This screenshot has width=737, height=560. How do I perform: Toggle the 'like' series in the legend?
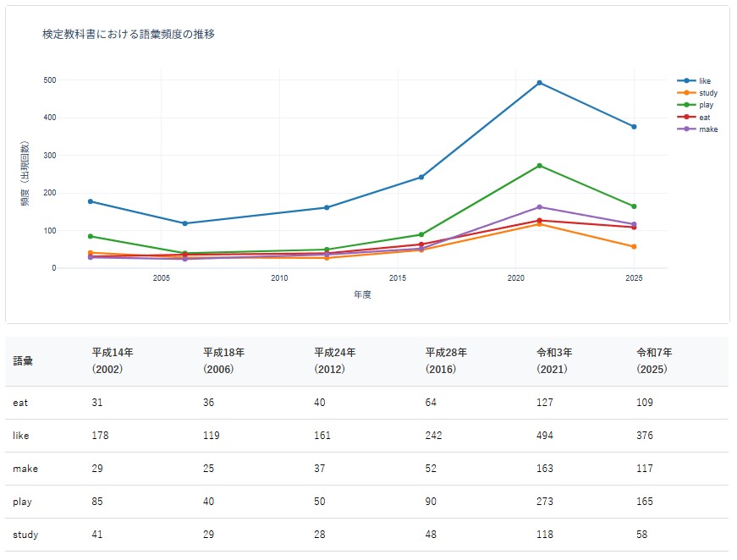click(705, 81)
